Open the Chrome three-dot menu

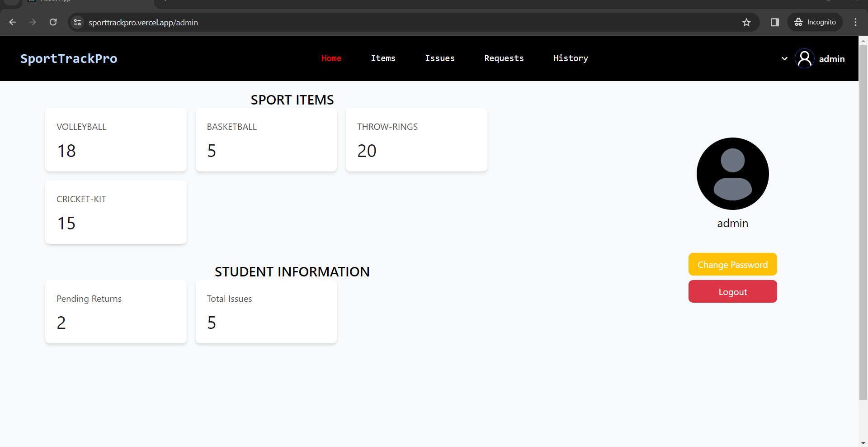tap(855, 22)
